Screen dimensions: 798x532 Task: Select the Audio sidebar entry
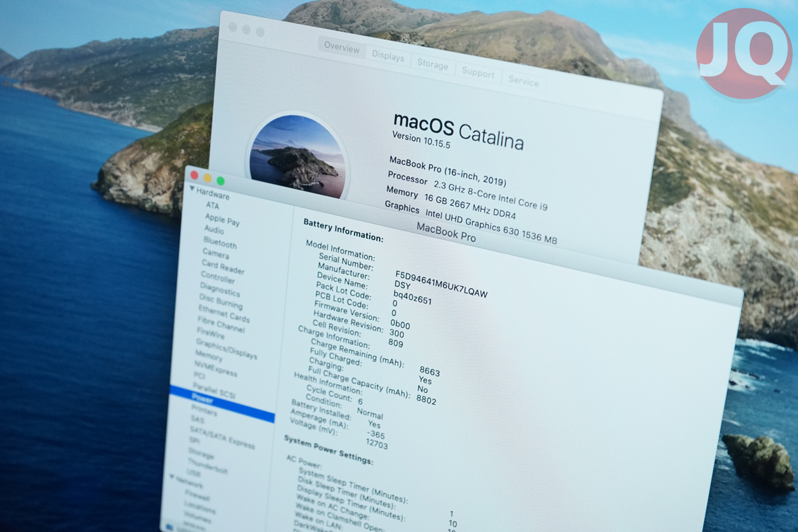point(214,229)
